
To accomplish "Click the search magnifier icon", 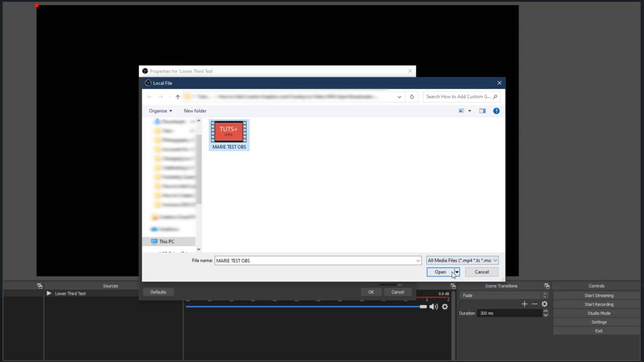I will 495,97.
